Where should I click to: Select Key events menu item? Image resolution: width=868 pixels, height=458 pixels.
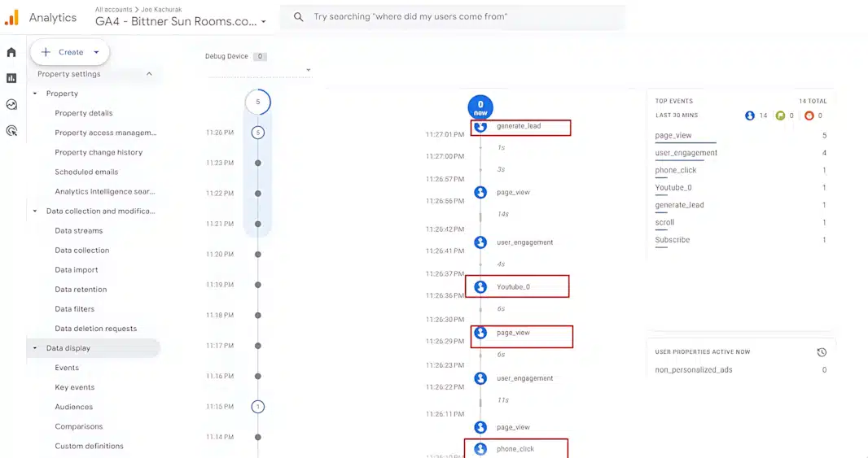pyautogui.click(x=75, y=387)
